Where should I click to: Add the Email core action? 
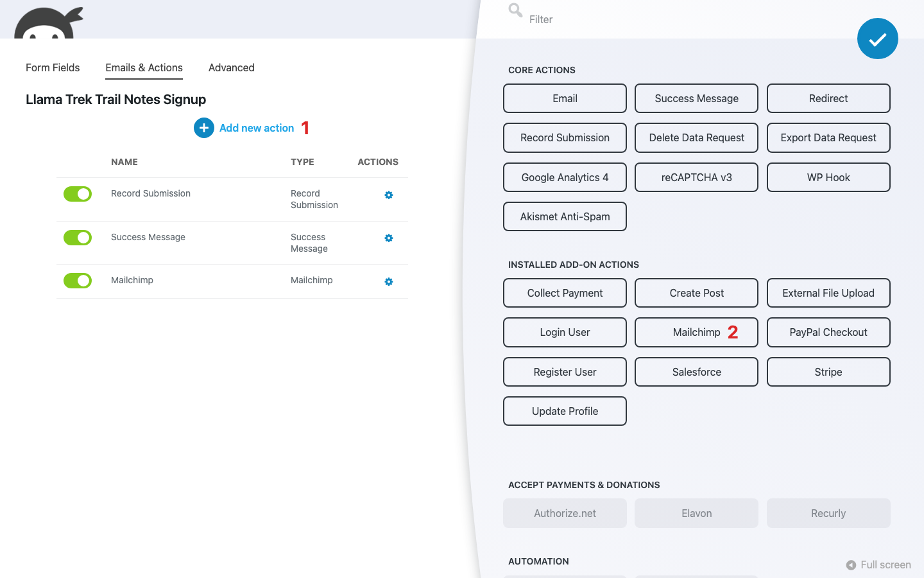click(x=565, y=98)
